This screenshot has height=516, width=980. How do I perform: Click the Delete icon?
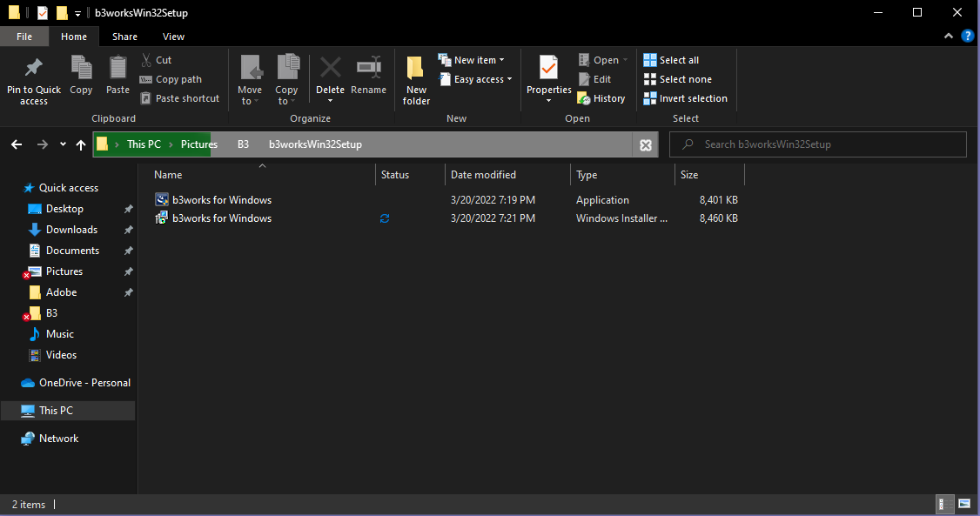tap(330, 68)
